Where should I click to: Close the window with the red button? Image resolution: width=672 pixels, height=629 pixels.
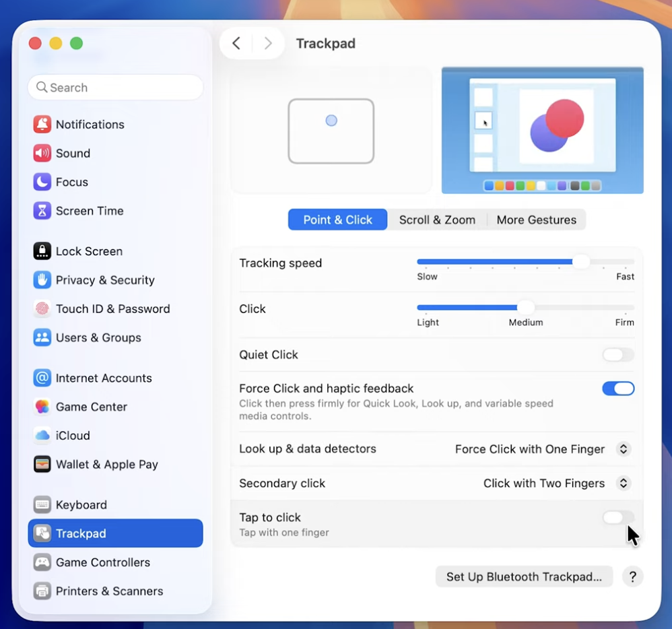click(35, 43)
